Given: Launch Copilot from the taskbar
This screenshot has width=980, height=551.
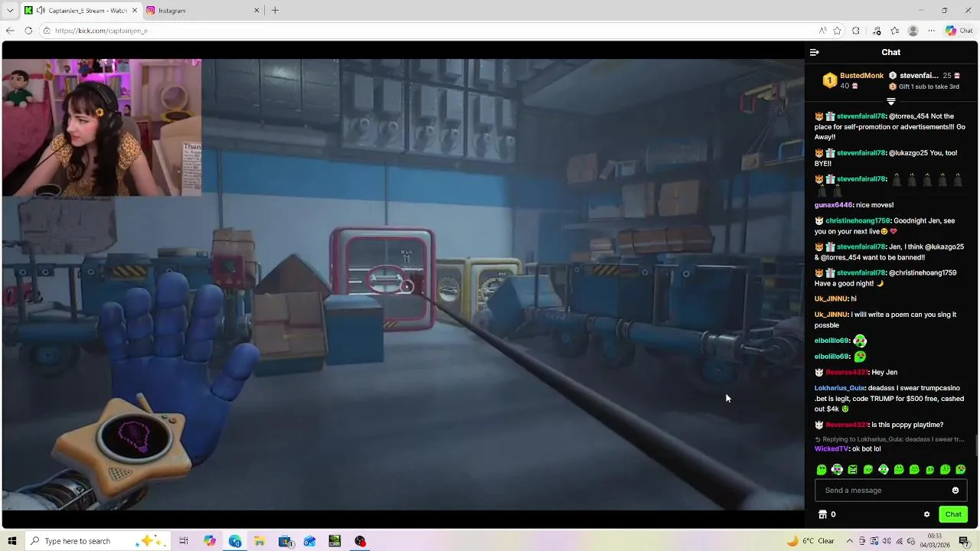Looking at the screenshot, I should coord(210,541).
